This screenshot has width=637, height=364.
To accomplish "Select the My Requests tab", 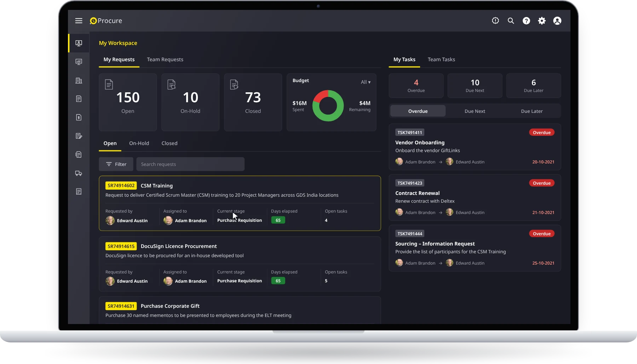I will coord(119,59).
